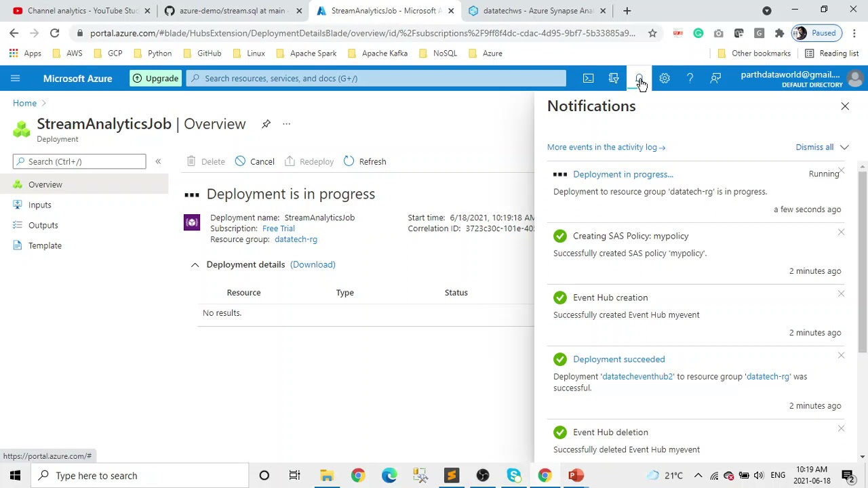Click the browser reload icon
868x488 pixels.
(54, 33)
